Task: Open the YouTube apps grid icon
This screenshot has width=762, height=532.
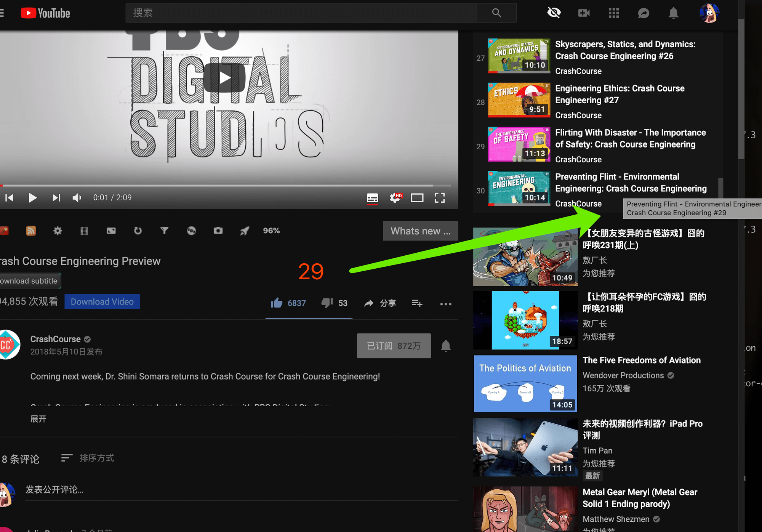Action: pyautogui.click(x=613, y=13)
